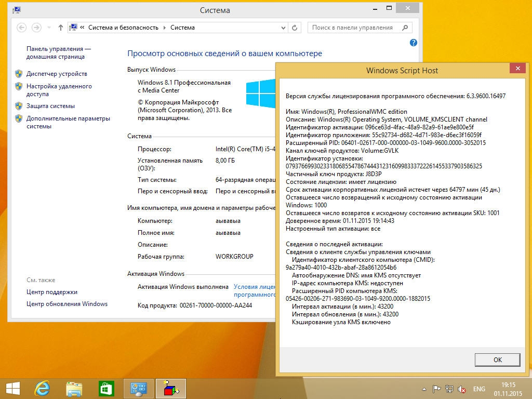The width and height of the screenshot is (532, 399).
Task: Open 'Дополнительные параметры системы' link
Action: coord(68,122)
